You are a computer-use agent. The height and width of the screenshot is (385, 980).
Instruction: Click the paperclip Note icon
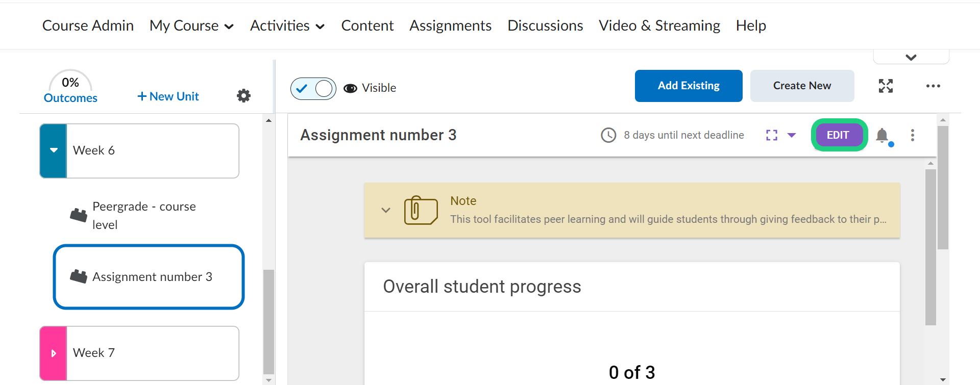point(421,211)
